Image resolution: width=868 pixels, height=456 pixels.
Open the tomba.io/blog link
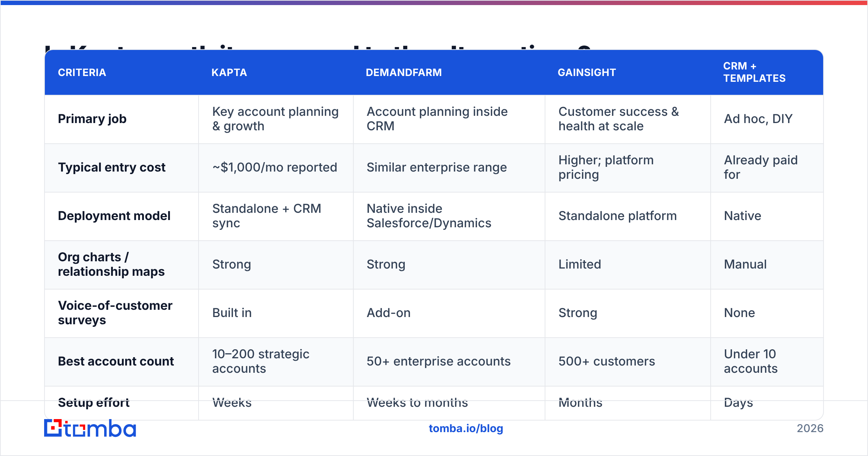click(466, 428)
